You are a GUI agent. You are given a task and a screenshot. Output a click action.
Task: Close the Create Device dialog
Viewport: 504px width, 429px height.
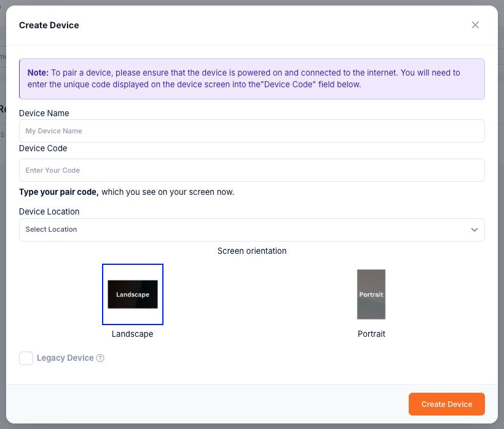click(475, 25)
